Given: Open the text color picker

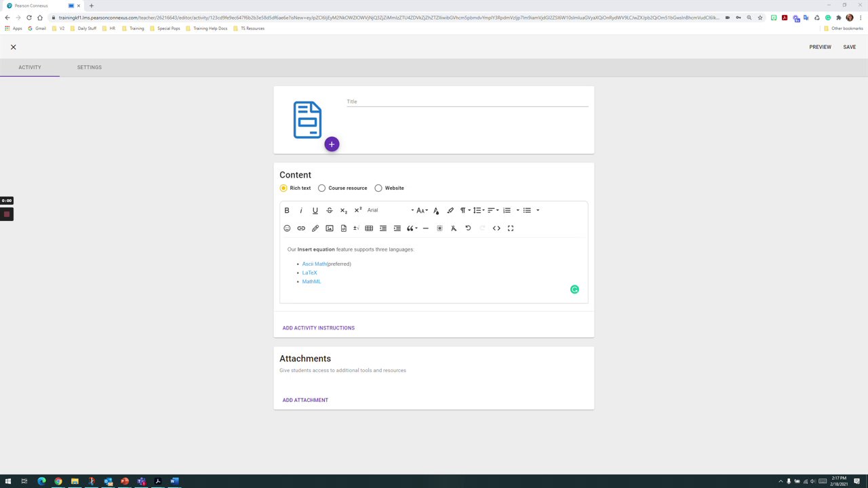Looking at the screenshot, I should click(x=436, y=210).
